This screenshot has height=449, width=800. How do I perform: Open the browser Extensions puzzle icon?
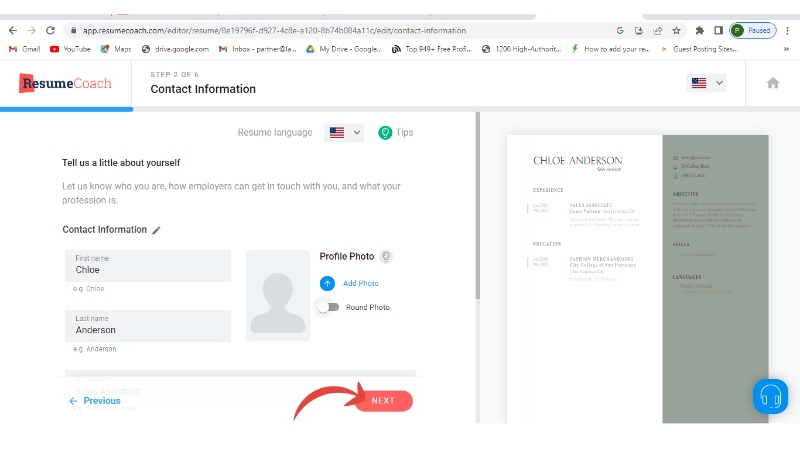click(700, 30)
